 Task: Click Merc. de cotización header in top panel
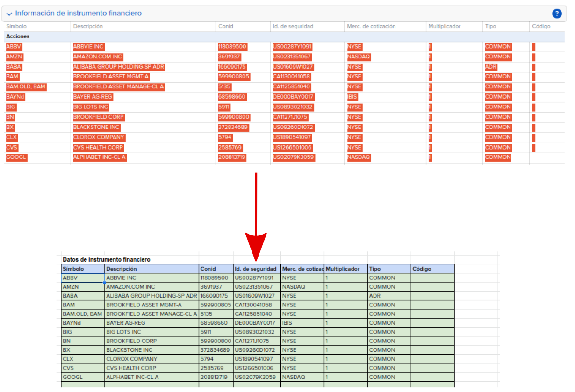click(x=371, y=26)
